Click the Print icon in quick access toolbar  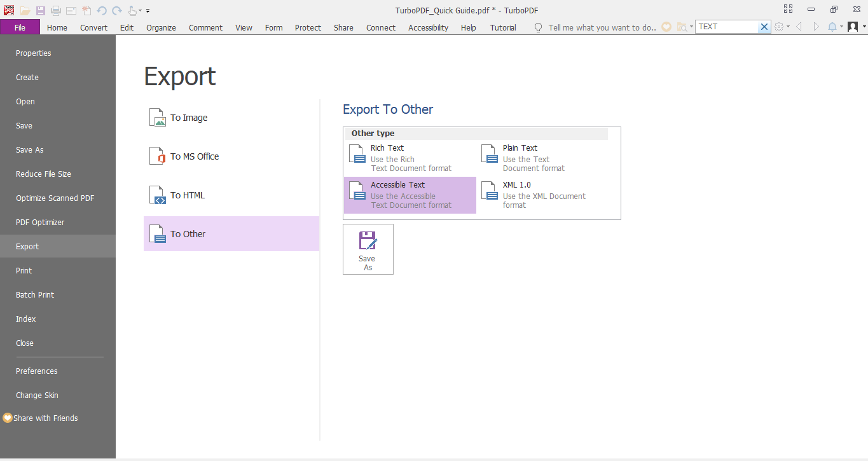pyautogui.click(x=56, y=11)
